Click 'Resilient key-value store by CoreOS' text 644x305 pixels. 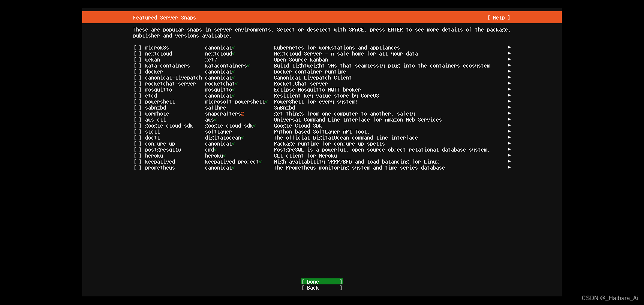(x=326, y=96)
